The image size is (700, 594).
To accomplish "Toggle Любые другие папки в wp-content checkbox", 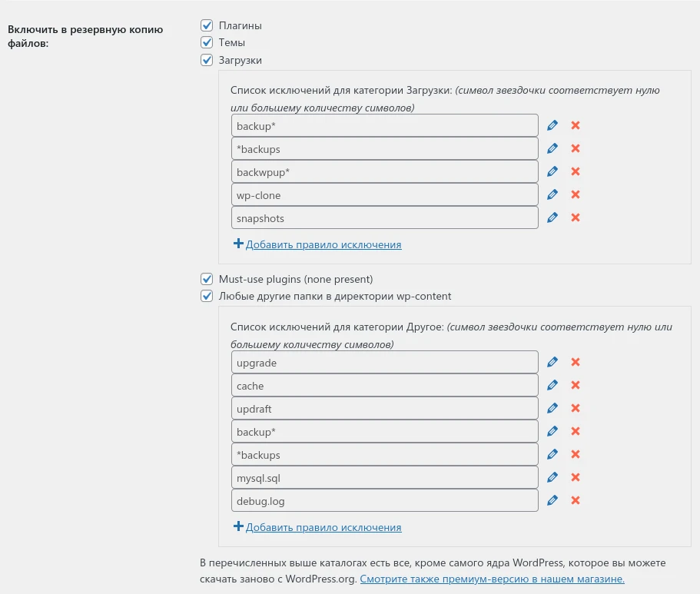I will pos(207,296).
